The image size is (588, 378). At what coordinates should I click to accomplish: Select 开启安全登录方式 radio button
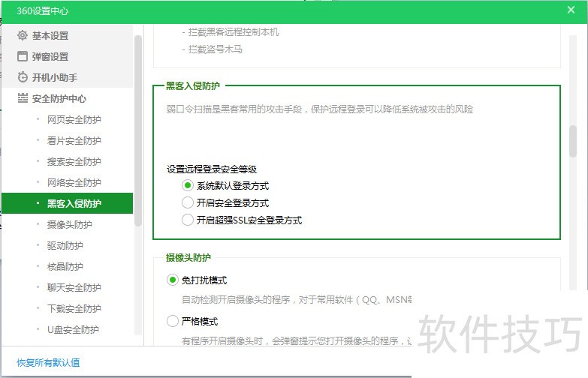pos(188,202)
